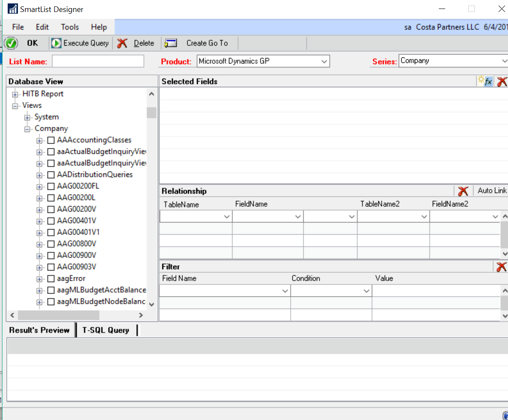The width and height of the screenshot is (508, 420).
Task: Open the Series dropdown
Action: pyautogui.click(x=504, y=61)
